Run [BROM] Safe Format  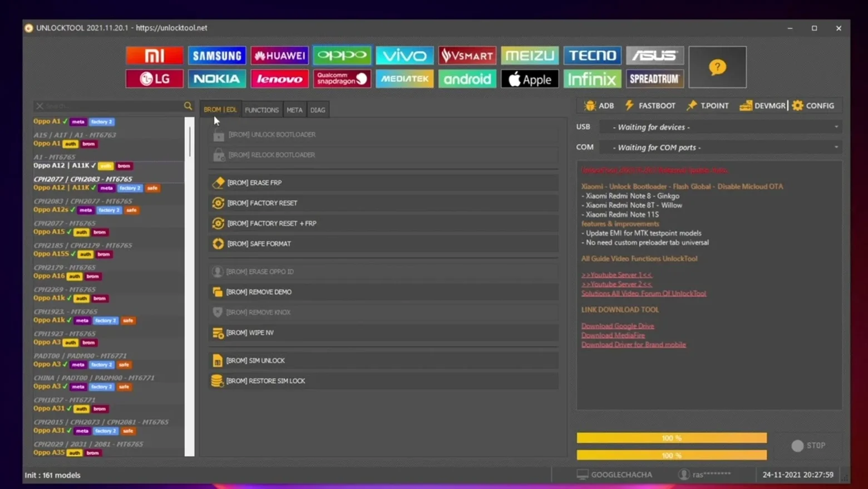pyautogui.click(x=383, y=244)
